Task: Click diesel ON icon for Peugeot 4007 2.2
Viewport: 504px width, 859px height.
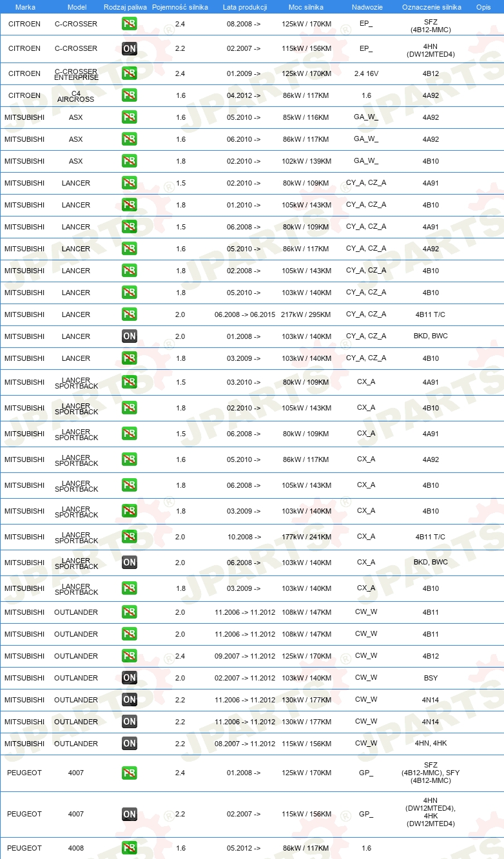Action: (x=130, y=815)
